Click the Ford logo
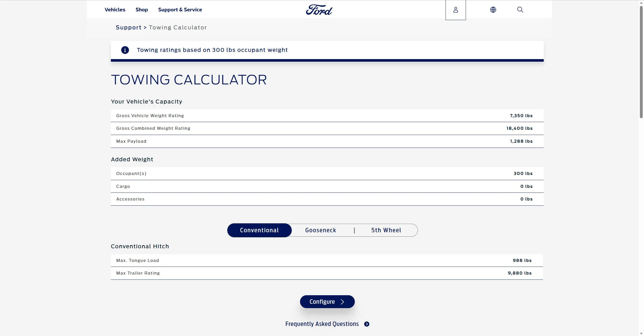Image resolution: width=644 pixels, height=336 pixels. pos(319,10)
